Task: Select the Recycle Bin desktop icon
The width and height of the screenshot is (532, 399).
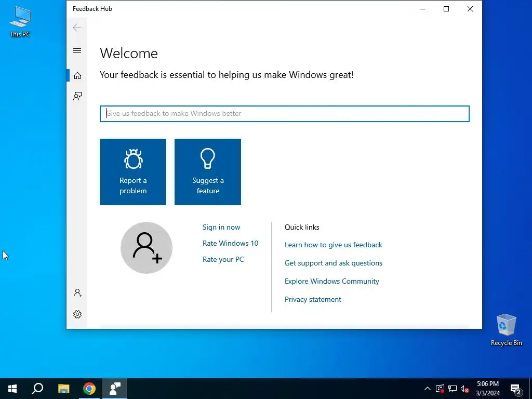Action: point(506,329)
